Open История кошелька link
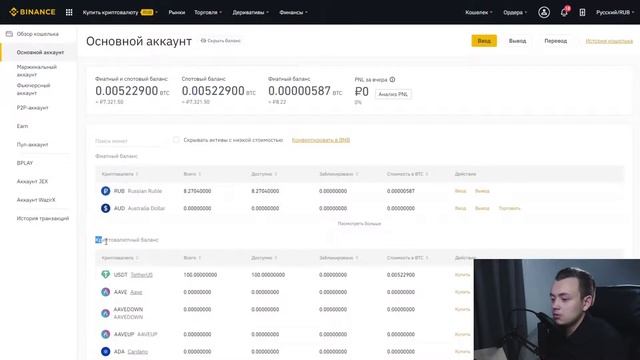Viewport: 640px width, 360px height. pos(609,41)
